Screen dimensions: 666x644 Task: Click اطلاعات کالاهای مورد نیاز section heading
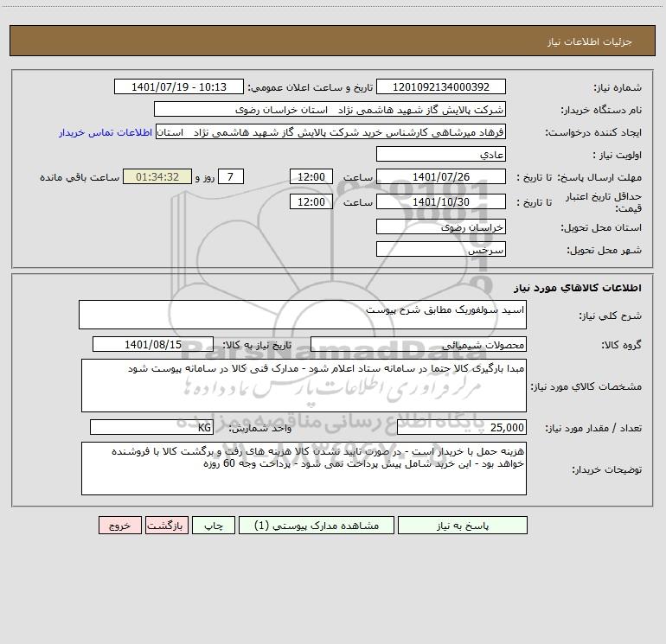[x=578, y=288]
